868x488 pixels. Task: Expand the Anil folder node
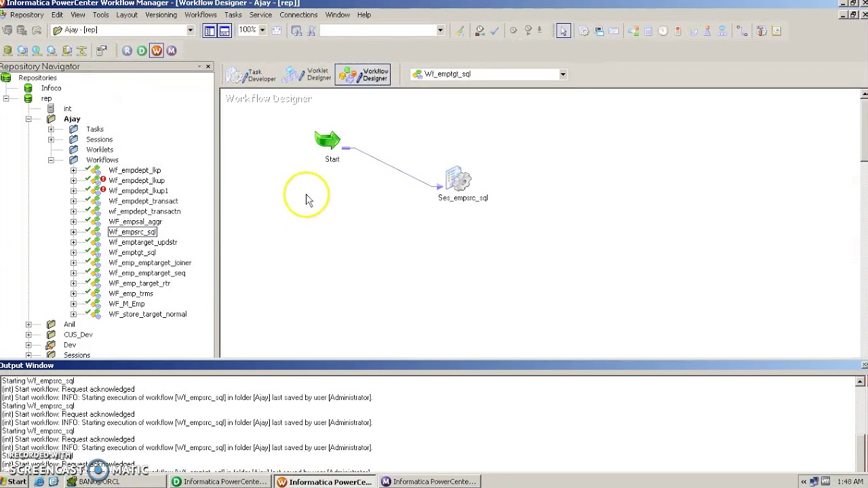(x=28, y=324)
